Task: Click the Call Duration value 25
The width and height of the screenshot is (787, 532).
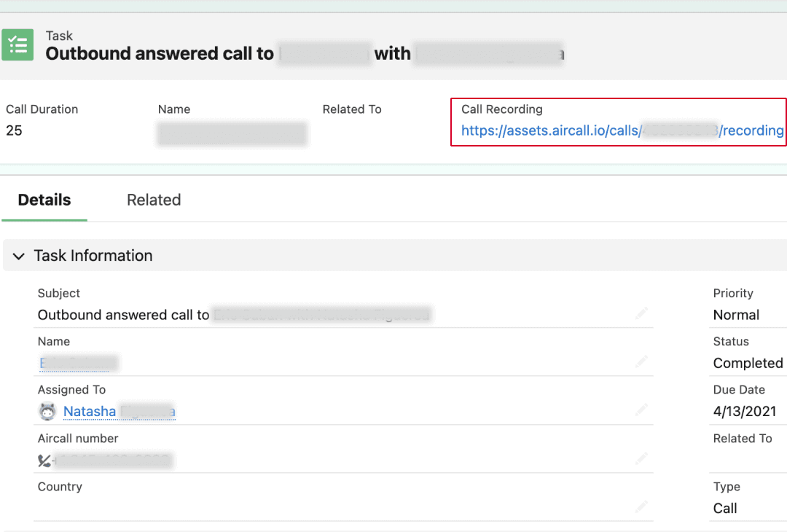Action: click(x=14, y=131)
